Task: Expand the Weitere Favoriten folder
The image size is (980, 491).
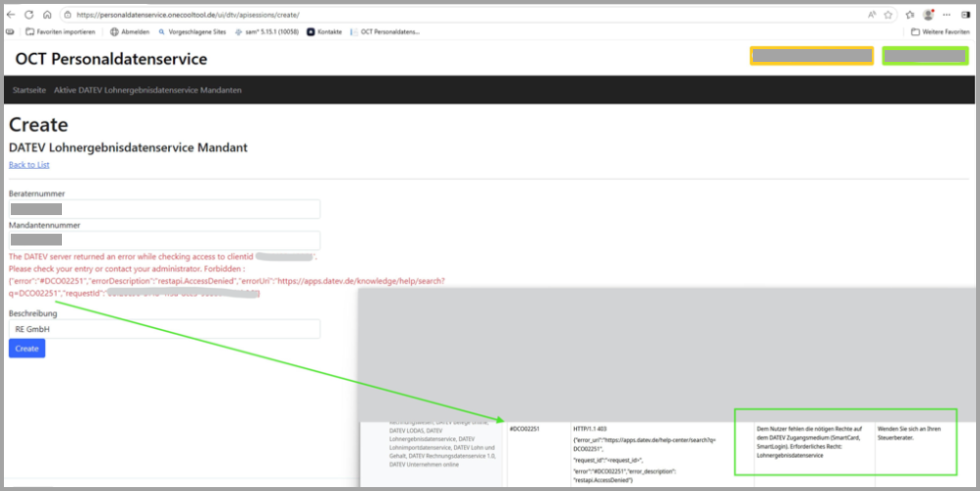Action: [940, 31]
